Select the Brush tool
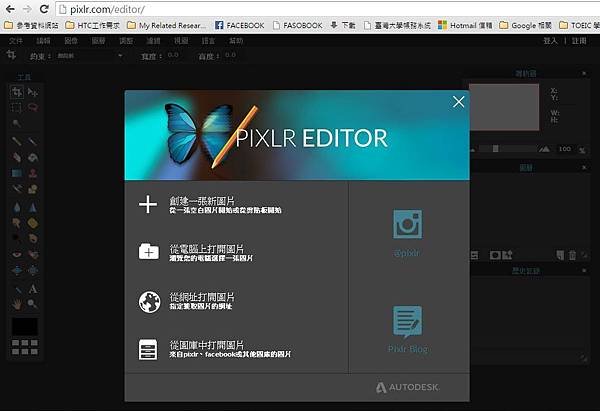600x411 pixels. 33,141
